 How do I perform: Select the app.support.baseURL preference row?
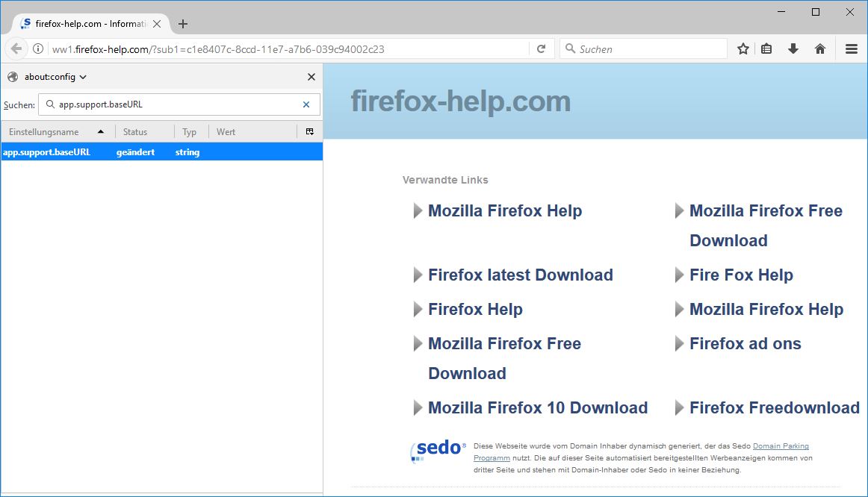161,152
